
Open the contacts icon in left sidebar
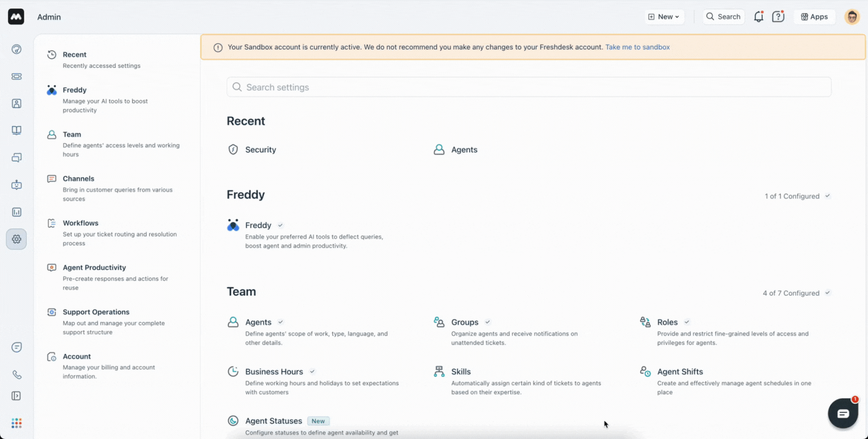pyautogui.click(x=17, y=103)
